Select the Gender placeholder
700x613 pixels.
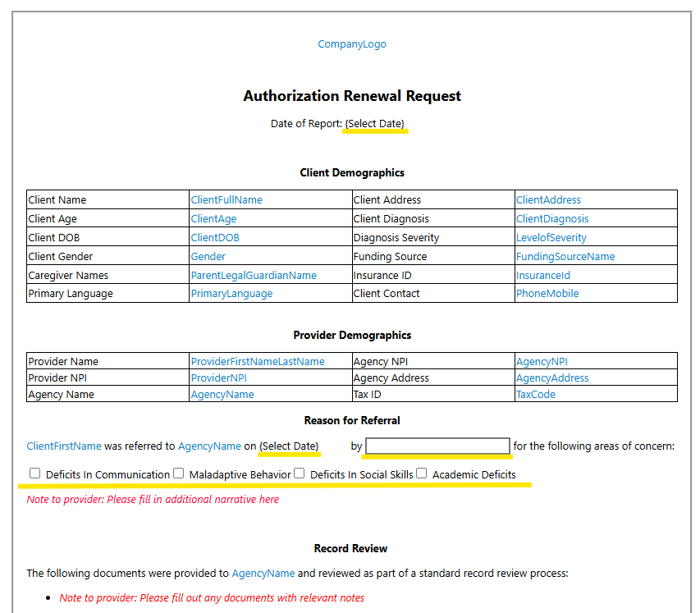pos(208,256)
